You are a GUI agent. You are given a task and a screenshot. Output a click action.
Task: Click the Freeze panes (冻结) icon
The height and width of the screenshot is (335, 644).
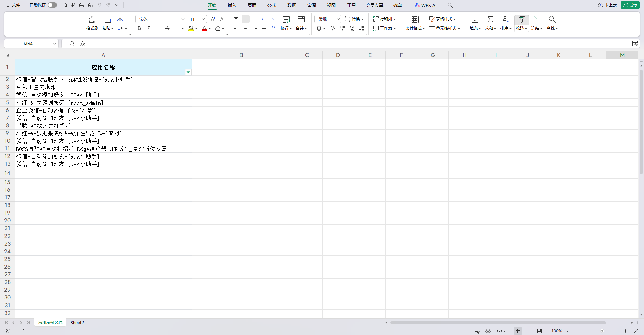tap(537, 19)
